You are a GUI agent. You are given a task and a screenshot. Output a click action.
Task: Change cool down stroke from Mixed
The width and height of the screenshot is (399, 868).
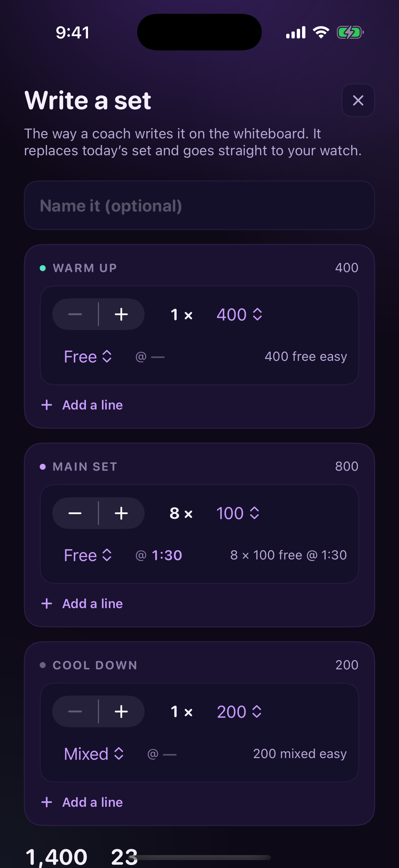[x=94, y=754]
